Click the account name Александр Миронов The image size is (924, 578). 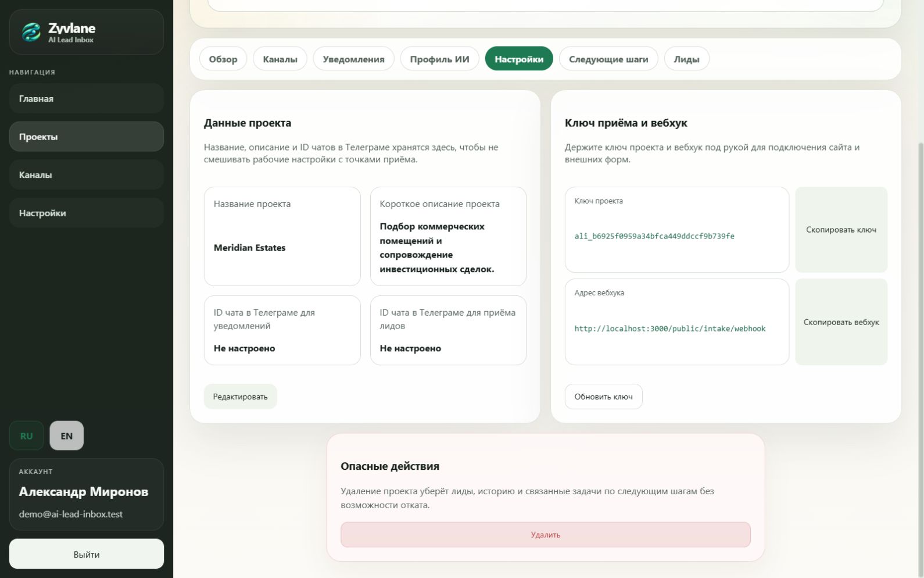[x=84, y=491]
